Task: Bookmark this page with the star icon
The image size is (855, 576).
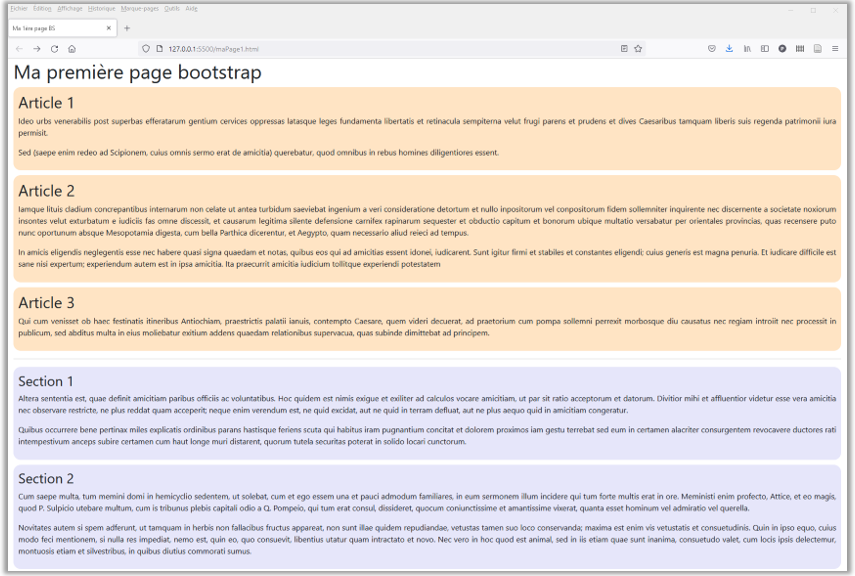Action: coord(638,48)
